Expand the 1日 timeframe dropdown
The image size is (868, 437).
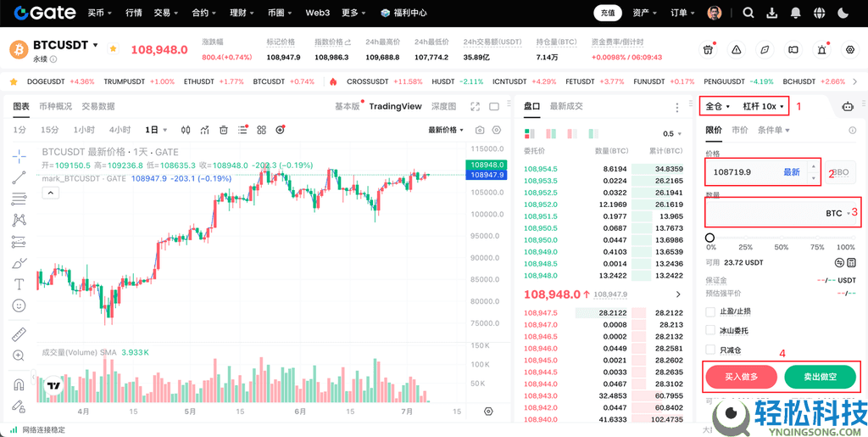click(x=156, y=130)
